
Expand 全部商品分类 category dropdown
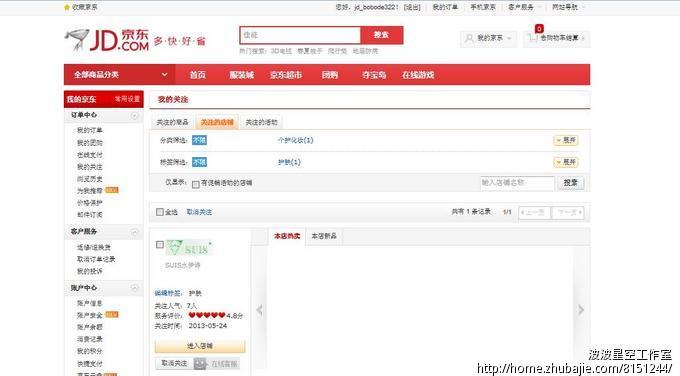pos(164,75)
